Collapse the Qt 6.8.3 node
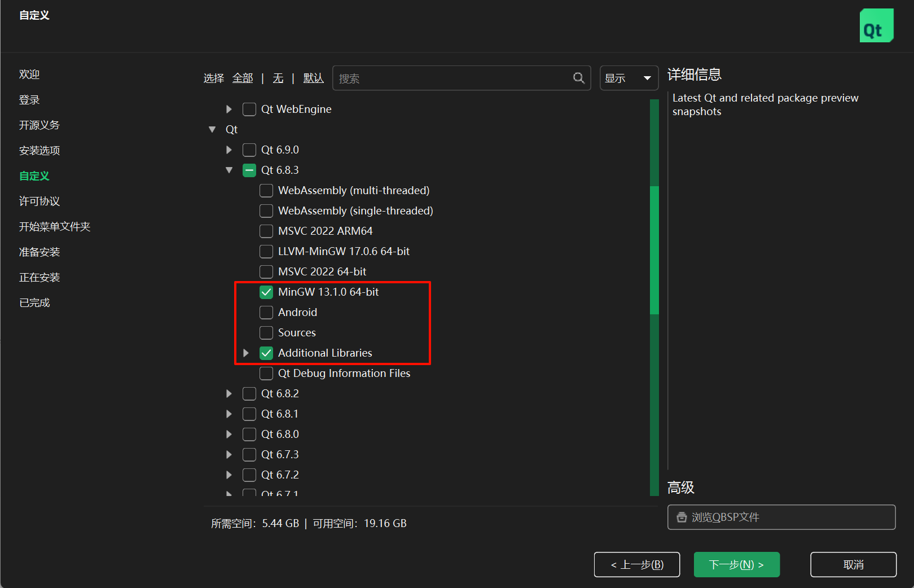 (x=228, y=170)
